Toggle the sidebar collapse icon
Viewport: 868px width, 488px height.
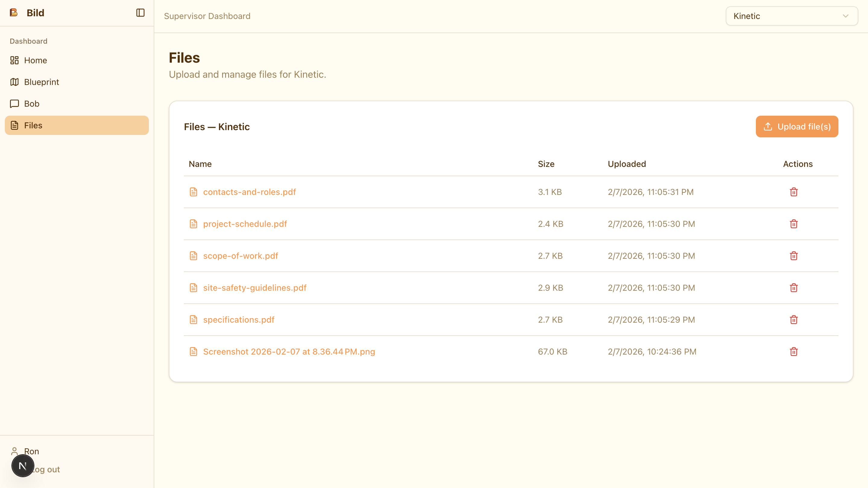point(140,13)
